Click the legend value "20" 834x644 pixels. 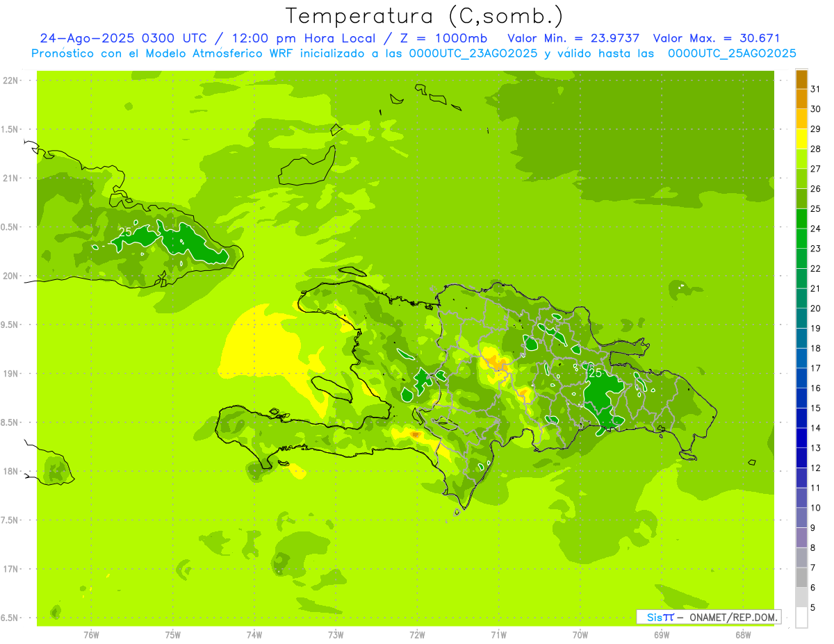(x=816, y=308)
